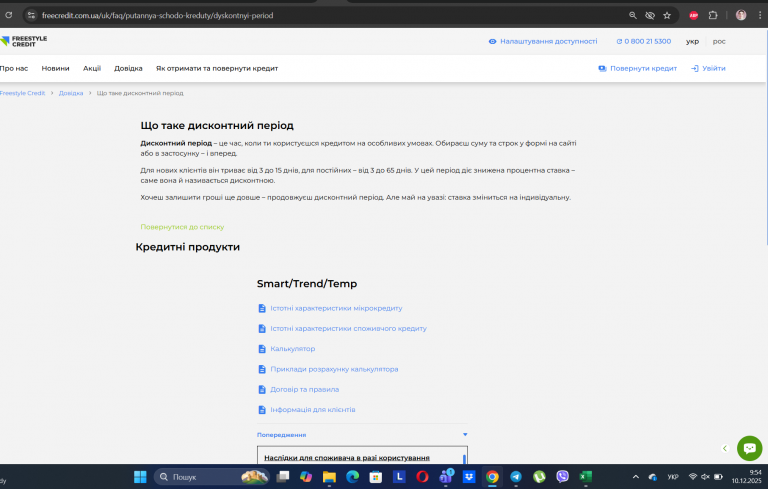
Task: Open the Windows Start menu
Action: [140, 477]
